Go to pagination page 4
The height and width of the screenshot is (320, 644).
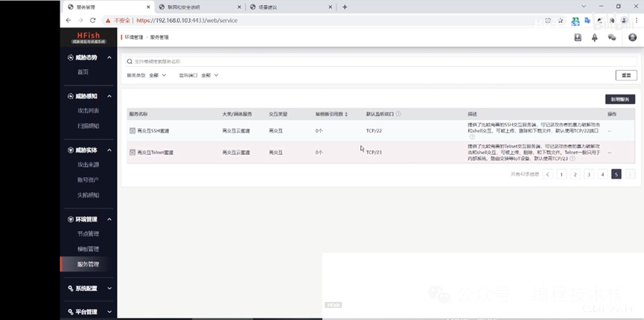point(602,174)
